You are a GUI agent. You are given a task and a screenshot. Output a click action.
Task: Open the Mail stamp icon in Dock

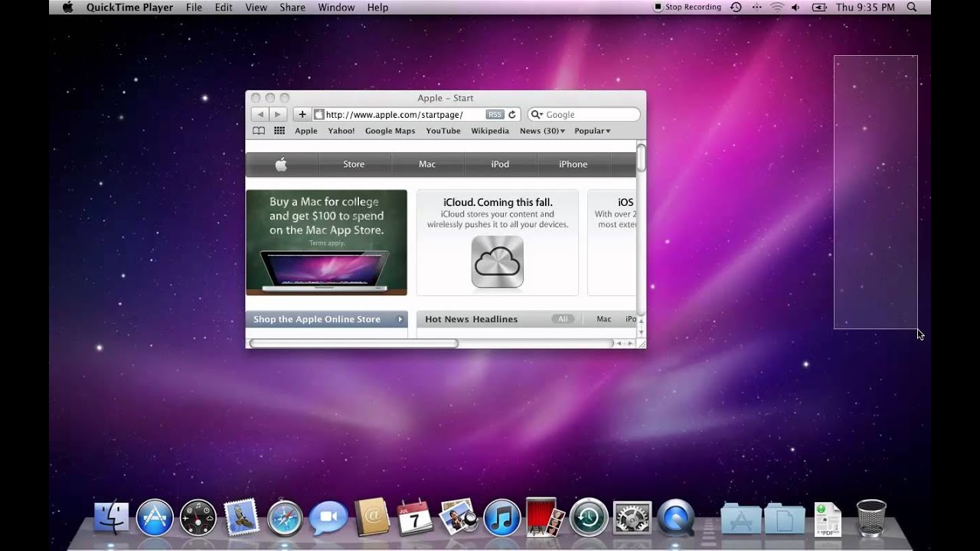(x=240, y=518)
